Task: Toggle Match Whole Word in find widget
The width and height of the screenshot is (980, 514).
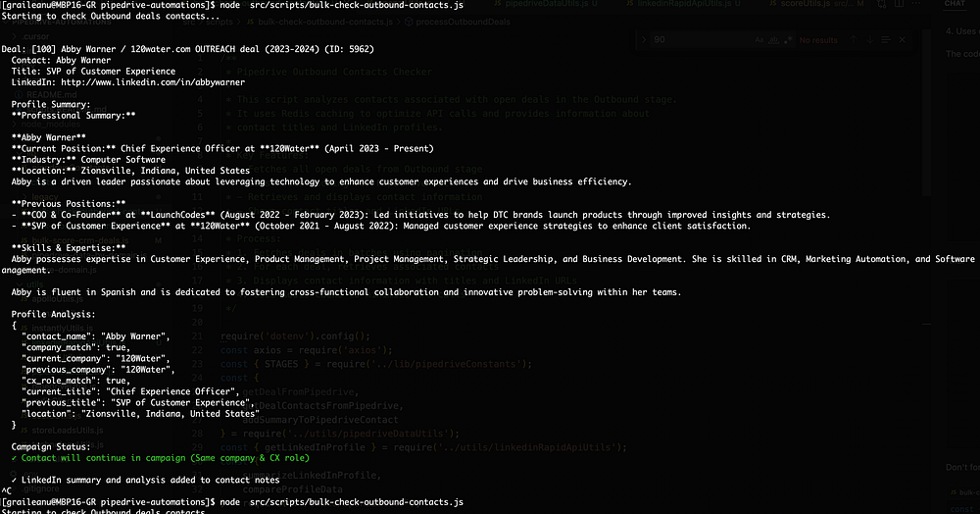Action: click(773, 40)
